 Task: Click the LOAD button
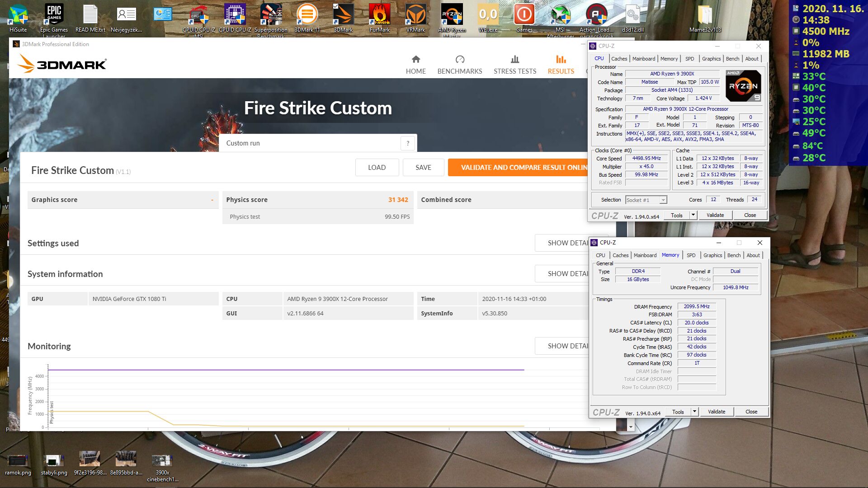(377, 168)
